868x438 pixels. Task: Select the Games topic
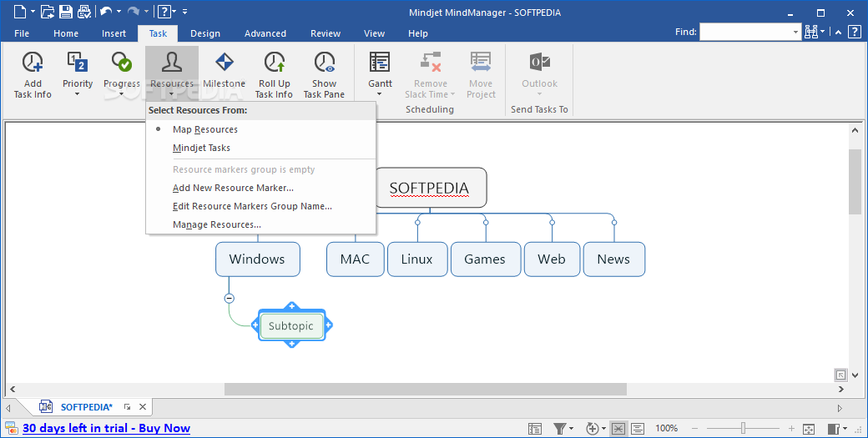[x=486, y=259]
